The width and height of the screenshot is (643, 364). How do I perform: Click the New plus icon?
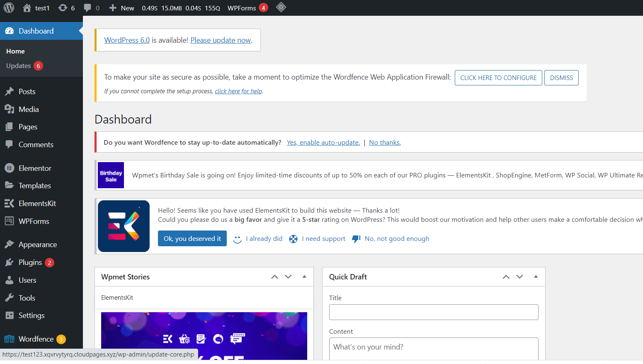click(x=113, y=8)
